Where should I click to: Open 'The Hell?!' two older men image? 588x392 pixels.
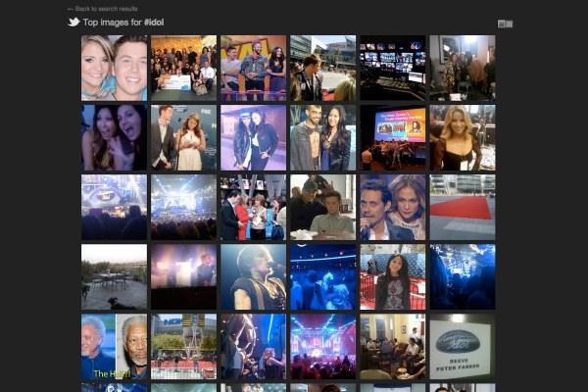114,347
